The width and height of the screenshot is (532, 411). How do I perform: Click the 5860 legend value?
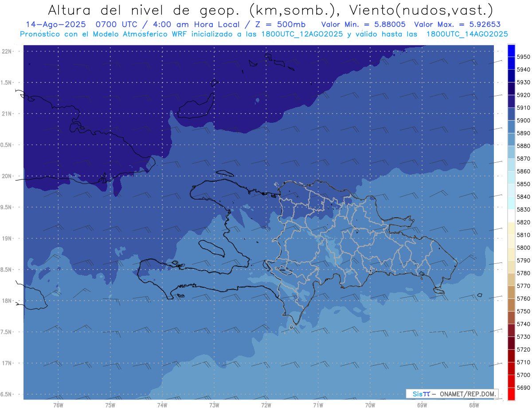point(523,171)
